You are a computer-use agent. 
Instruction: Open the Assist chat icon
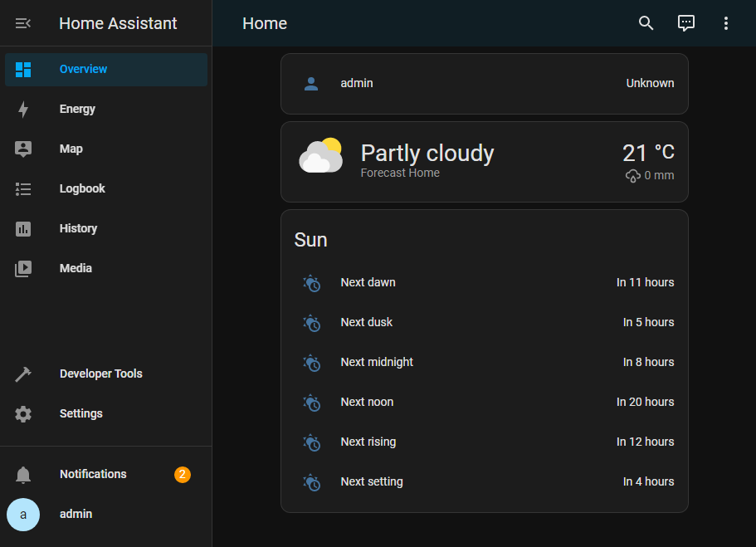click(x=685, y=23)
